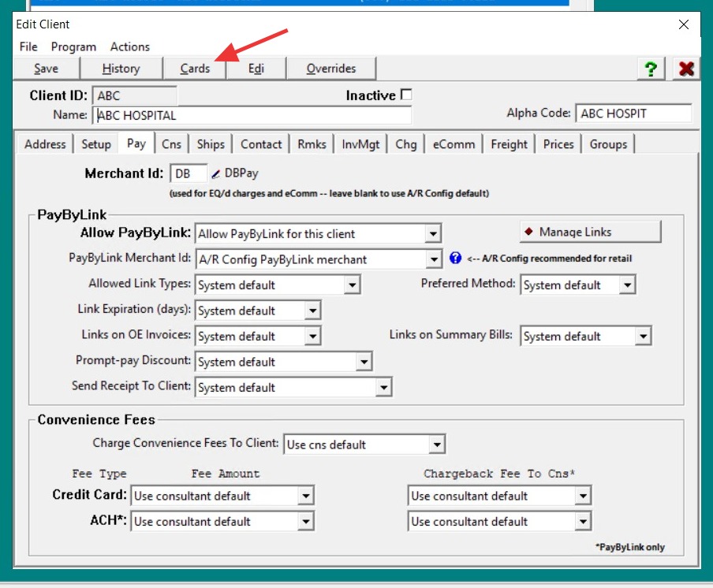Switch to the Address tab
This screenshot has width=713, height=588.
pyautogui.click(x=45, y=144)
